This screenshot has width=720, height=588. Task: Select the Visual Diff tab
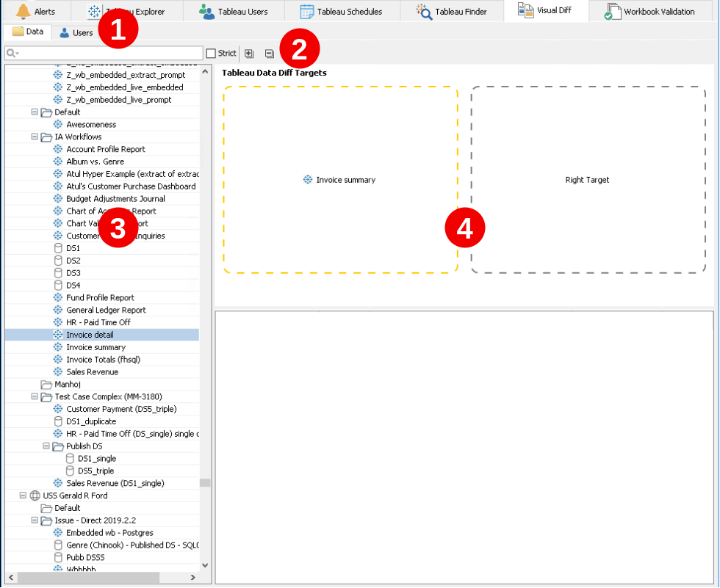click(x=545, y=10)
